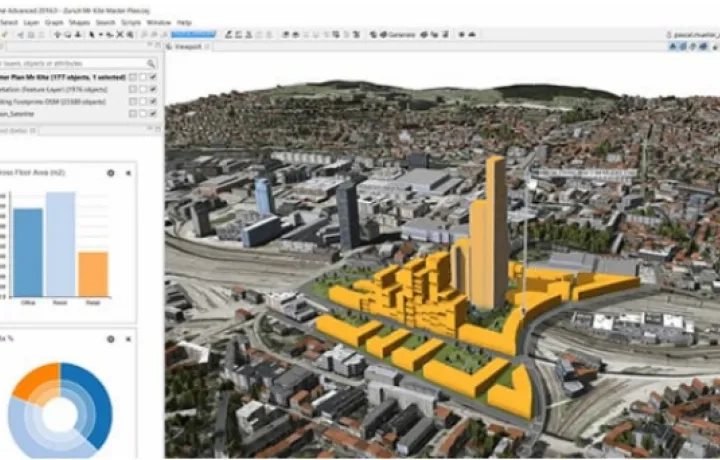
Task: Toggle first checkbox of Master Plan Mr Kite layer
Action: [x=133, y=77]
